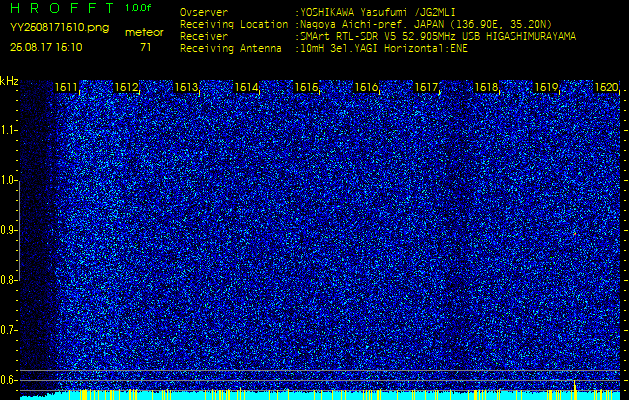Click the 1611 time marker
The height and width of the screenshot is (400, 629).
(66, 87)
